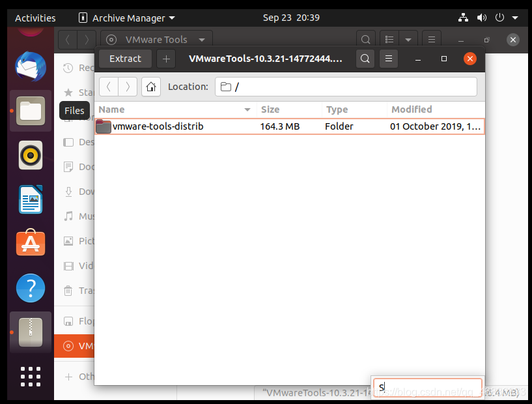This screenshot has height=404, width=532.
Task: Go forward in the Files window
Action: point(87,40)
